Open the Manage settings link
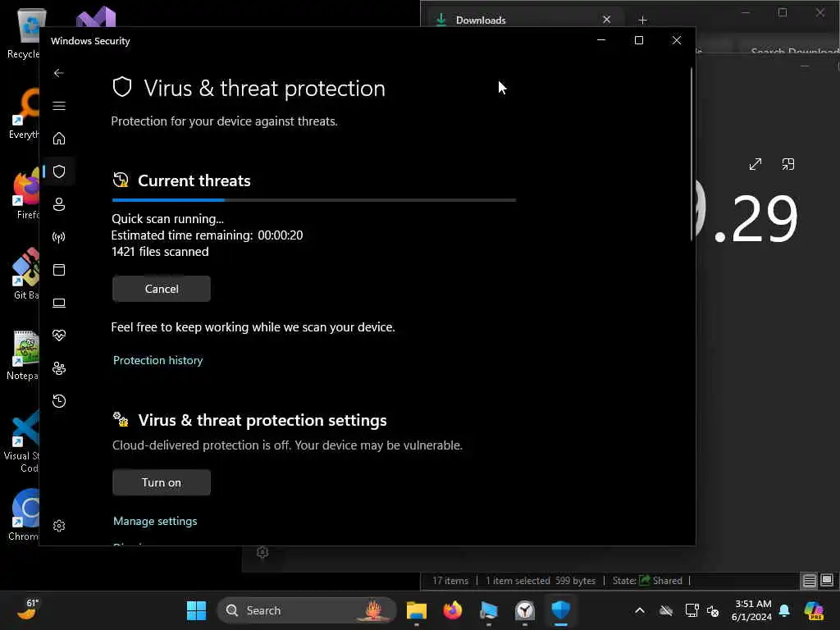This screenshot has height=630, width=840. click(155, 521)
